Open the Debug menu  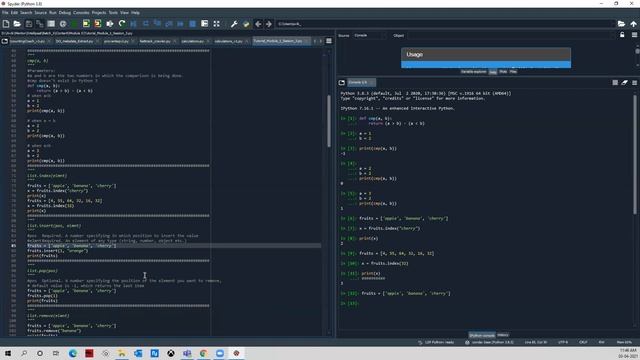[x=64, y=13]
